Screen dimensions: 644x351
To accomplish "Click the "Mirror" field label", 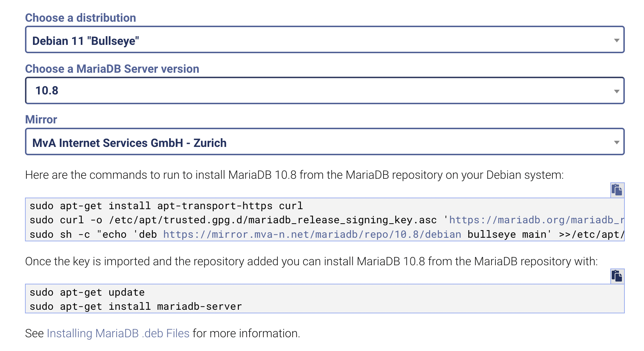I will [41, 119].
